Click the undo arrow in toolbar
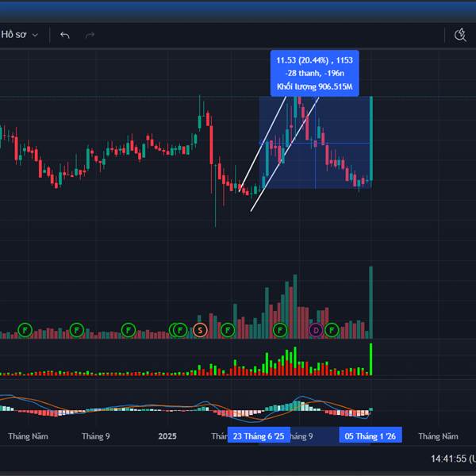The image size is (476, 476). (65, 35)
